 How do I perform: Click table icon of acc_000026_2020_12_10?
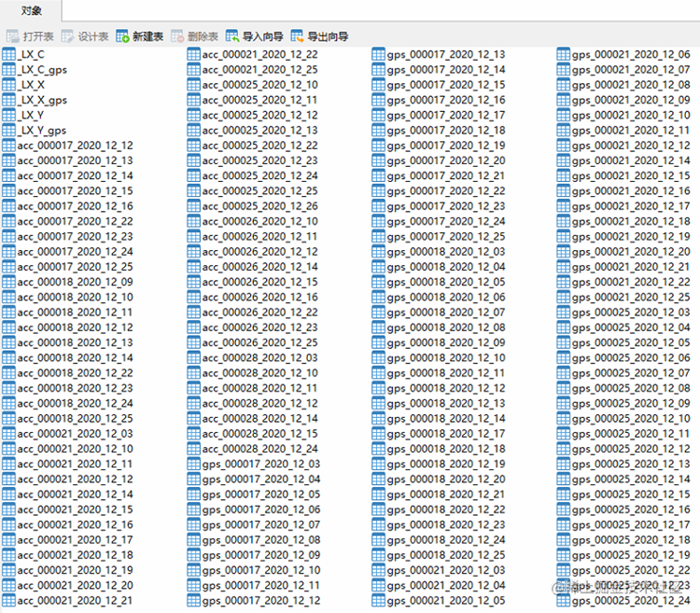pos(194,221)
